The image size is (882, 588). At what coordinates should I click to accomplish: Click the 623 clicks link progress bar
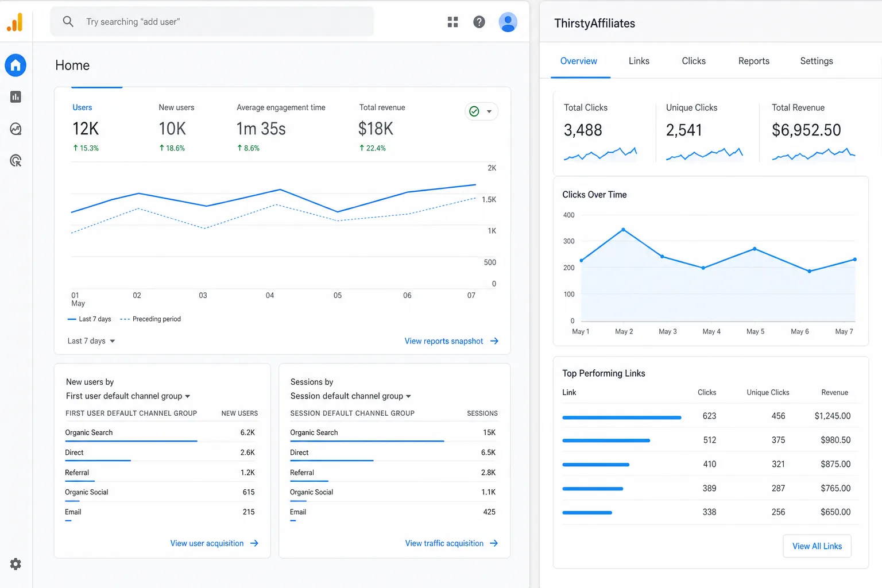point(622,417)
